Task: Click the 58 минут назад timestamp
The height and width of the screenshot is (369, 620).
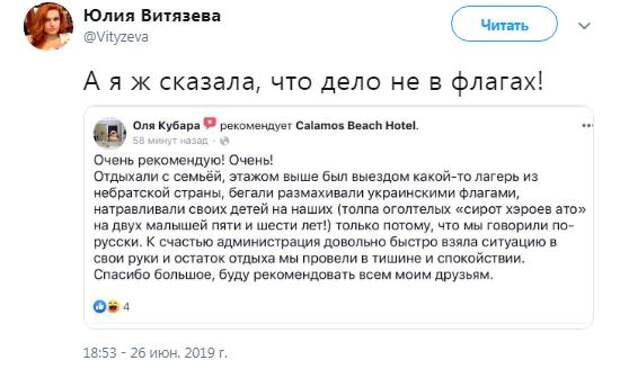Action: (x=170, y=140)
